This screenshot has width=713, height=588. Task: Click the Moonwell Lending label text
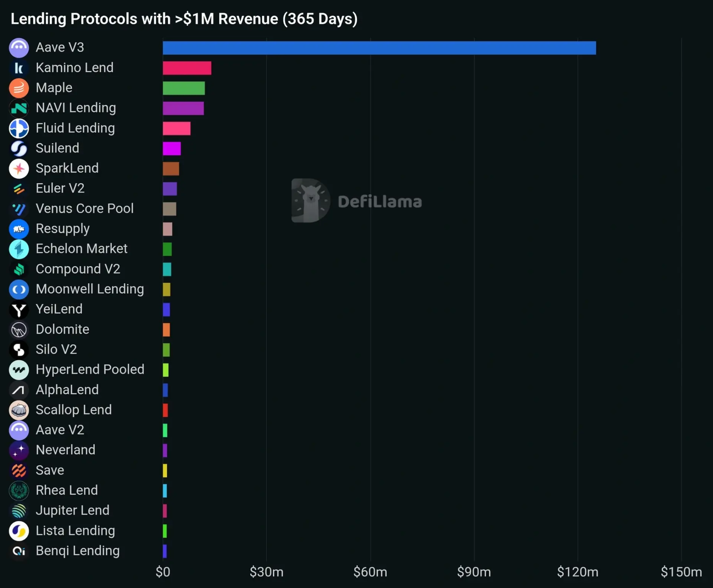click(x=90, y=289)
